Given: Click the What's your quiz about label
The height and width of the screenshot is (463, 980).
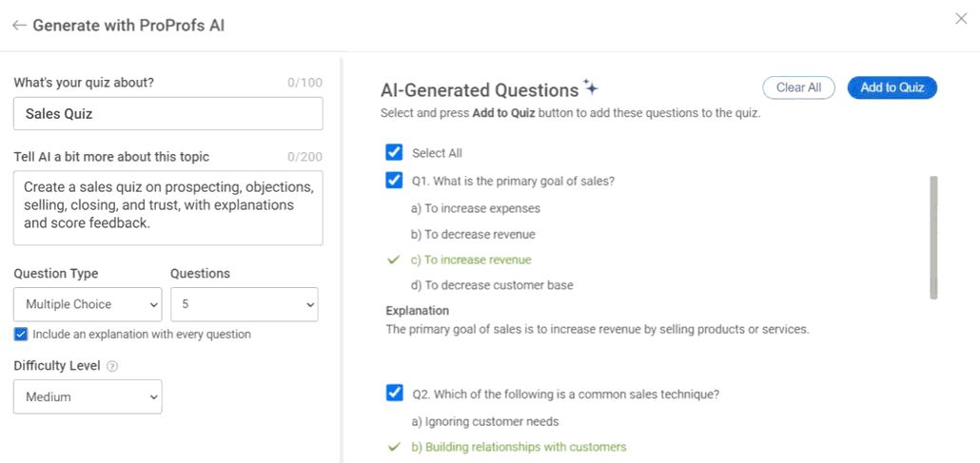Looking at the screenshot, I should [x=84, y=83].
